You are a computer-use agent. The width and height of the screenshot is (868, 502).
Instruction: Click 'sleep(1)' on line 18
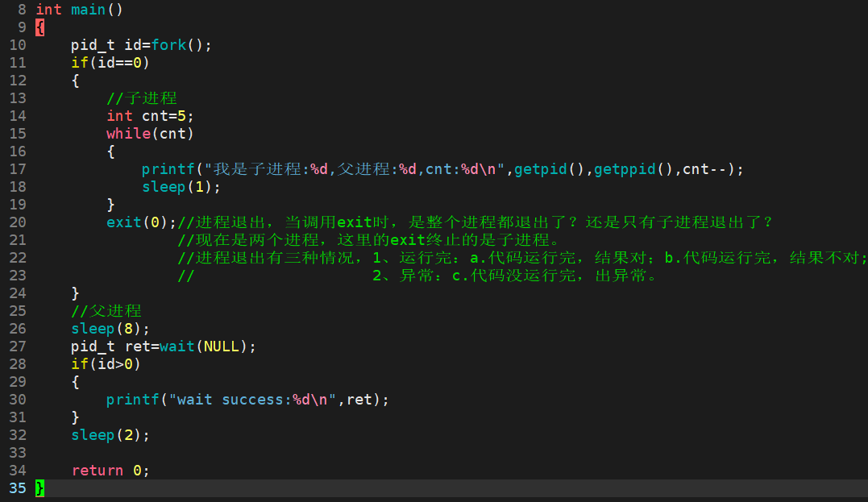181,187
